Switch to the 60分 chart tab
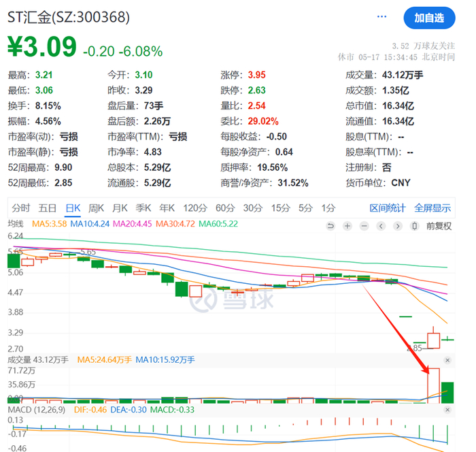The image size is (476, 452). coord(225,208)
